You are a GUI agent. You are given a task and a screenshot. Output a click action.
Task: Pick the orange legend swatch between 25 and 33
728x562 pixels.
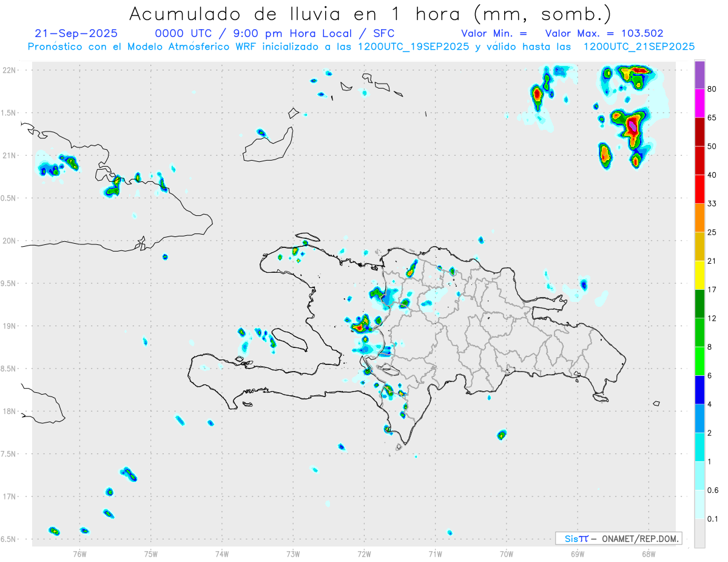(x=699, y=218)
